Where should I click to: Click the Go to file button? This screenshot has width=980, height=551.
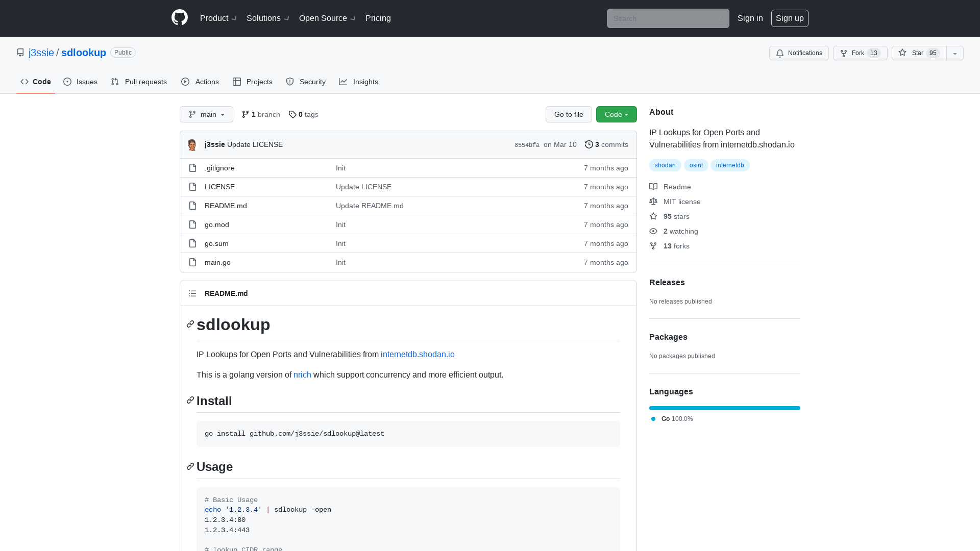[x=569, y=114]
